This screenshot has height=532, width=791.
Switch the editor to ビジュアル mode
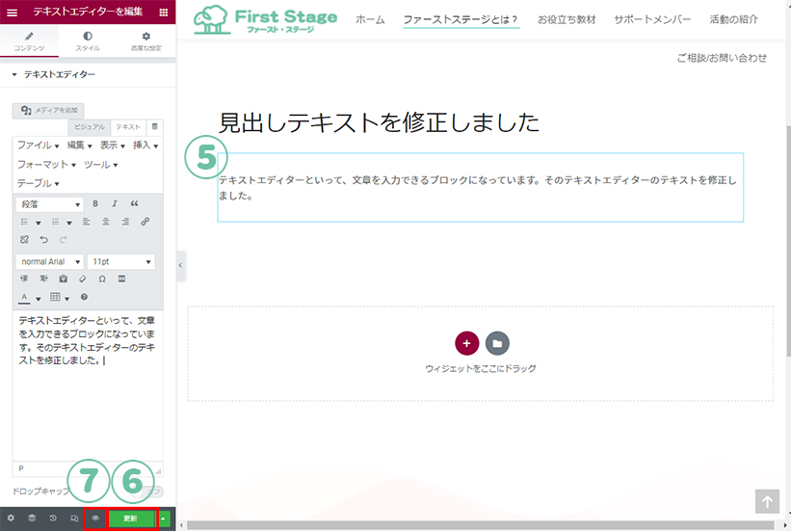click(90, 127)
